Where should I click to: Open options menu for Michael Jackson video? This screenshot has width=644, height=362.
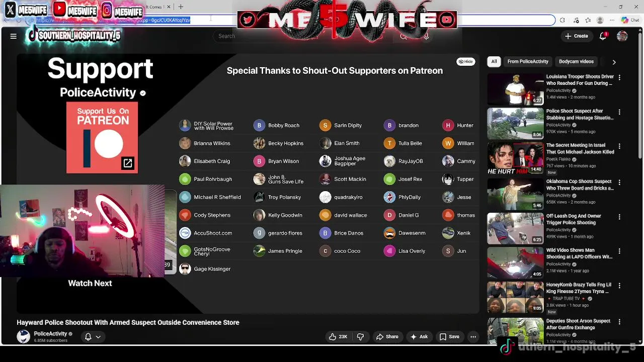[x=619, y=146]
